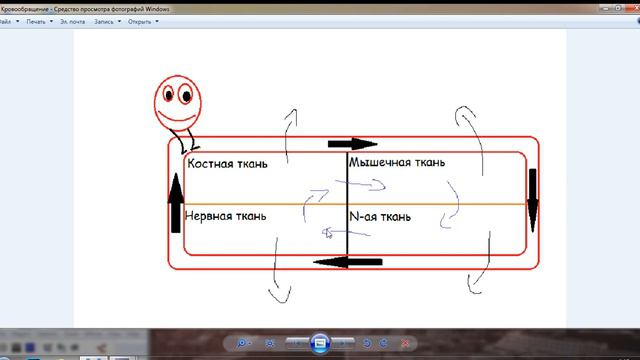Rotate the photo clockwise
The width and height of the screenshot is (640, 360).
click(x=383, y=343)
